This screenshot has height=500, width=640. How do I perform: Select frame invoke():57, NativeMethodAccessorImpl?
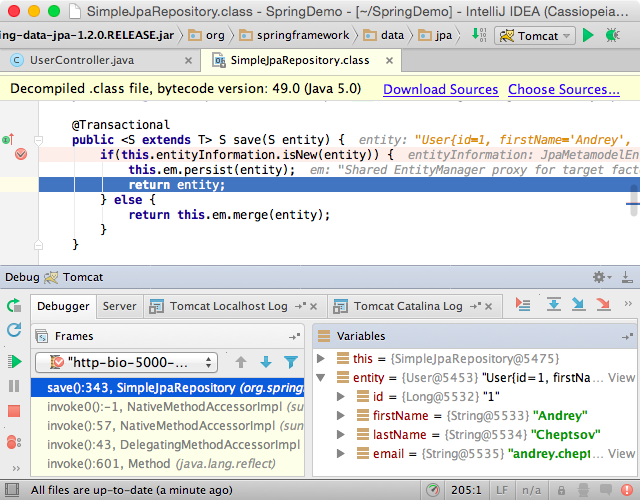pos(168,426)
